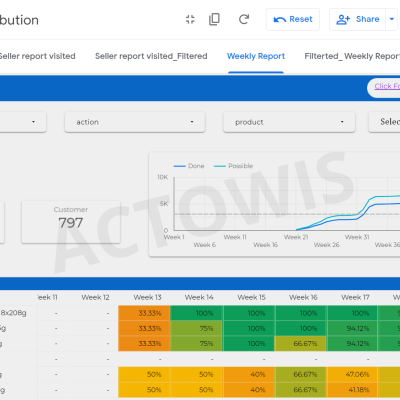Click the Week 17 column header
The image size is (400, 400).
[x=355, y=297]
